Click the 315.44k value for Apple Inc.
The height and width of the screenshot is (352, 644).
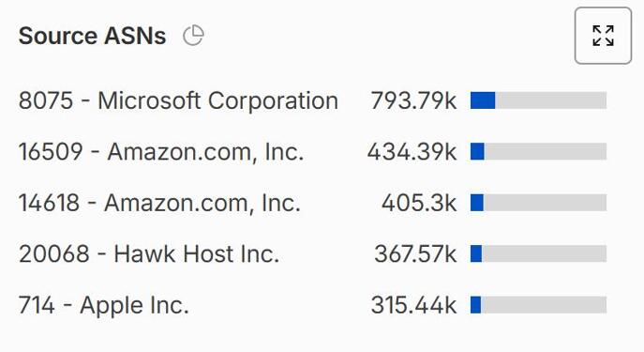point(413,305)
